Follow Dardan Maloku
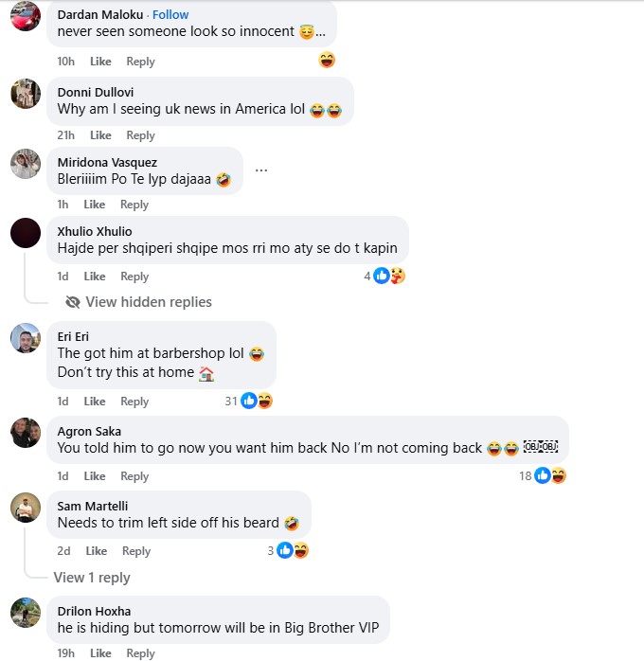Screen dimensions: 644x661 170,14
